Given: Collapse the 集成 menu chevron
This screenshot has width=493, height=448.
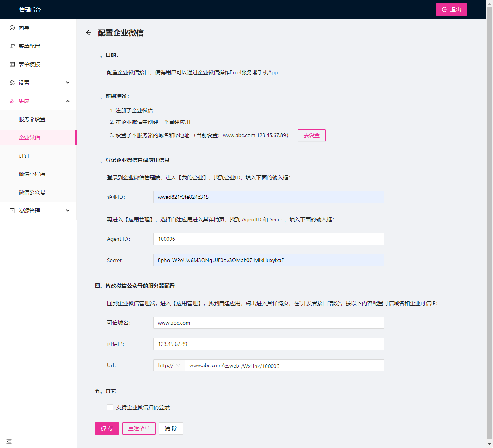Looking at the screenshot, I should tap(68, 101).
